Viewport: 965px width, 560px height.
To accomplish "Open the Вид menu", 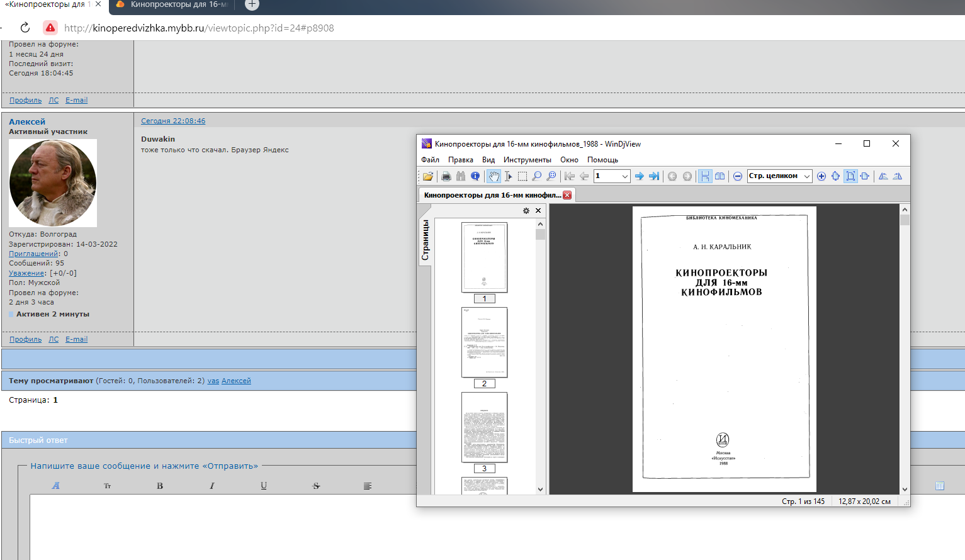I will point(488,160).
